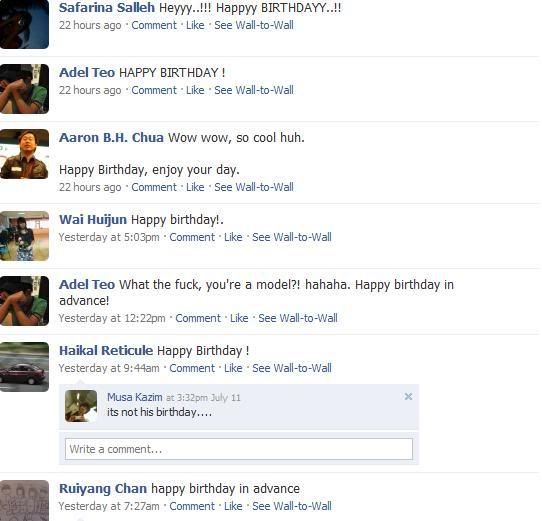Image resolution: width=542 pixels, height=521 pixels.
Task: Open Haikal Reticule's profile name link
Action: (106, 351)
